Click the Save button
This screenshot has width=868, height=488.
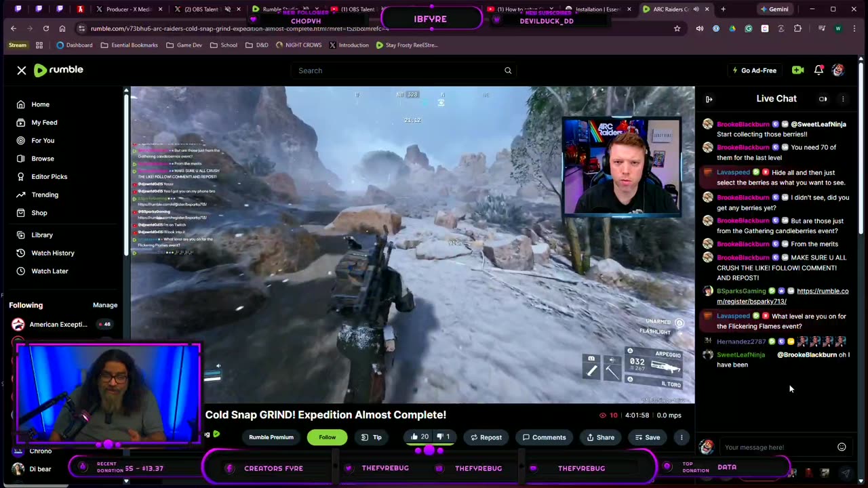pos(648,437)
